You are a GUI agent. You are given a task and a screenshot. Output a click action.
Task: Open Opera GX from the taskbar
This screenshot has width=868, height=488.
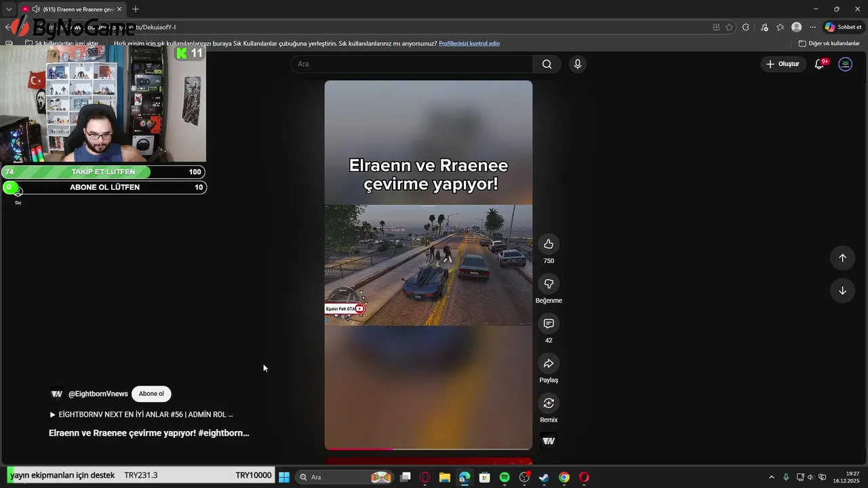pos(425,477)
